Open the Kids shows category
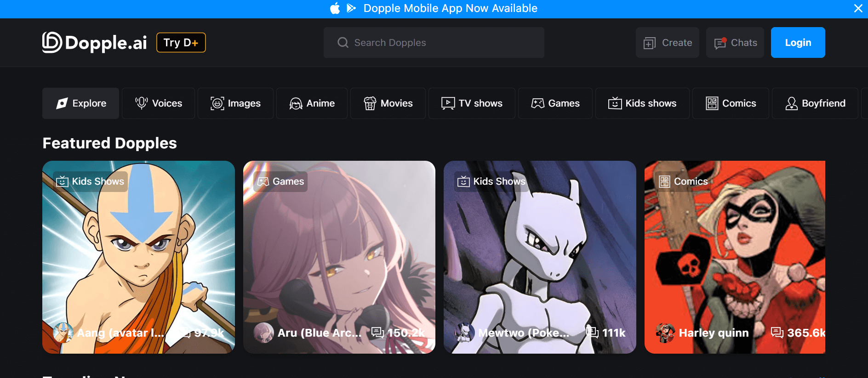This screenshot has height=378, width=868. click(642, 103)
